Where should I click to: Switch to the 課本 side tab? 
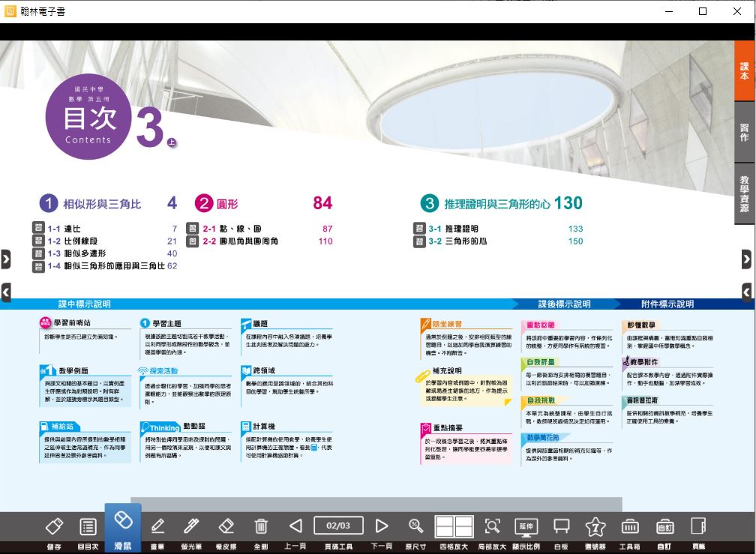tap(745, 70)
